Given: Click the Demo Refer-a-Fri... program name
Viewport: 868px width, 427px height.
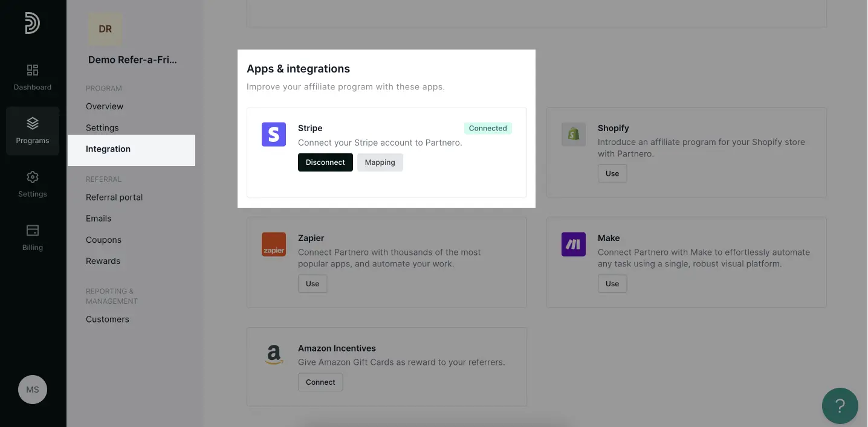Looking at the screenshot, I should click(x=133, y=60).
